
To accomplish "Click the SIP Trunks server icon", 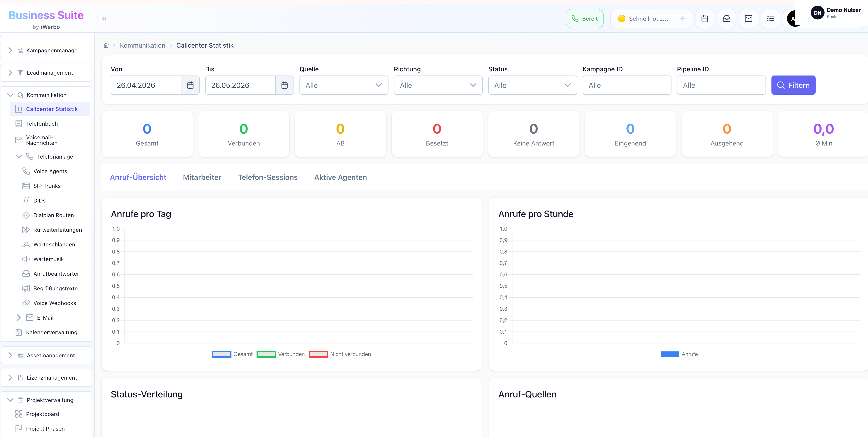I will point(26,186).
